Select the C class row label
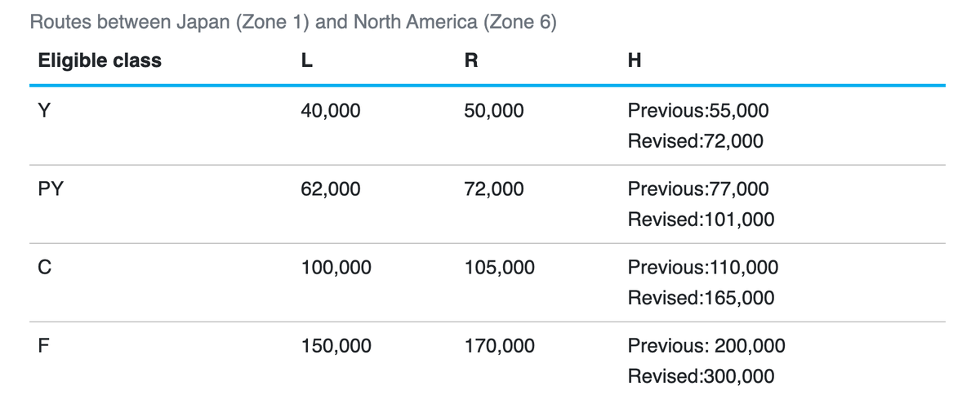 pyautogui.click(x=45, y=267)
